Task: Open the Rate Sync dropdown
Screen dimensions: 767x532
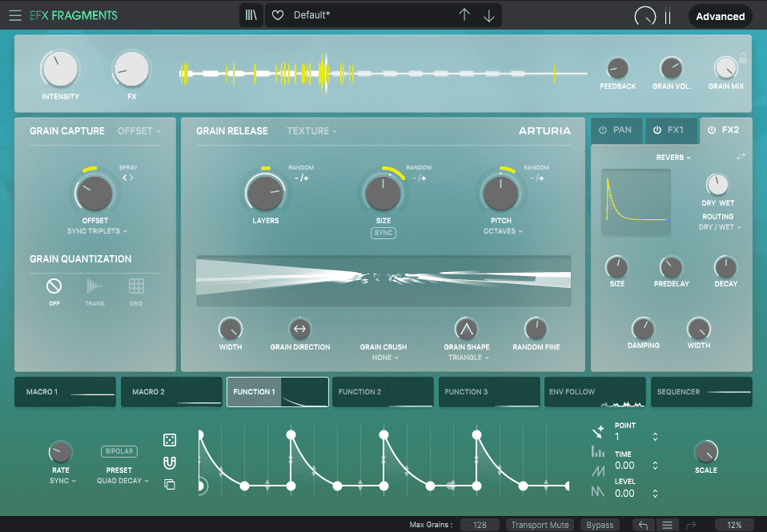Action: pyautogui.click(x=62, y=481)
